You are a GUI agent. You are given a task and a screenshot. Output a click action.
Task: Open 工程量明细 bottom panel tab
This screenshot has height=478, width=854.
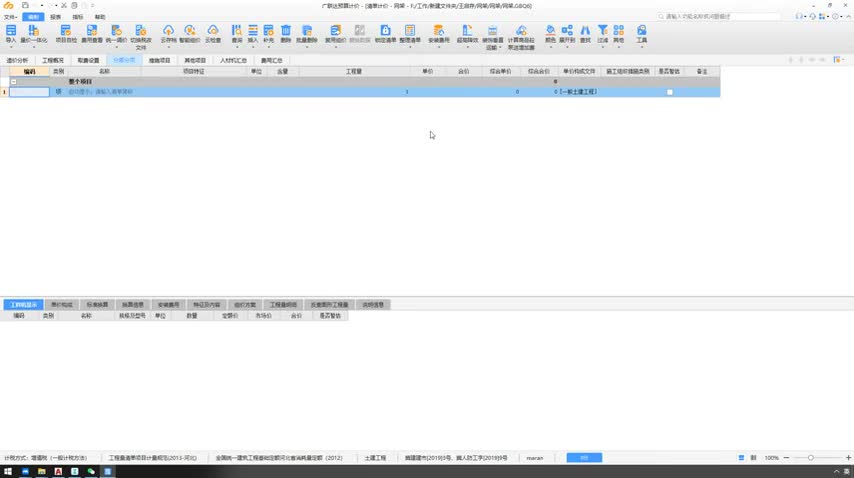click(283, 305)
